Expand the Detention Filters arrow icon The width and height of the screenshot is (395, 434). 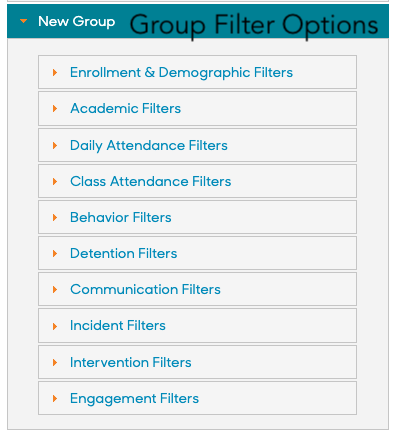(55, 253)
